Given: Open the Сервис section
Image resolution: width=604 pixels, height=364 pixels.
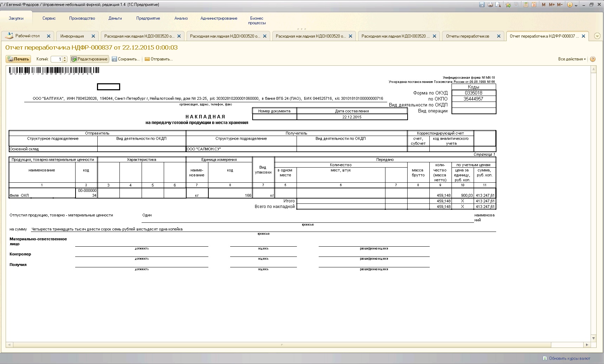Looking at the screenshot, I should click(49, 18).
